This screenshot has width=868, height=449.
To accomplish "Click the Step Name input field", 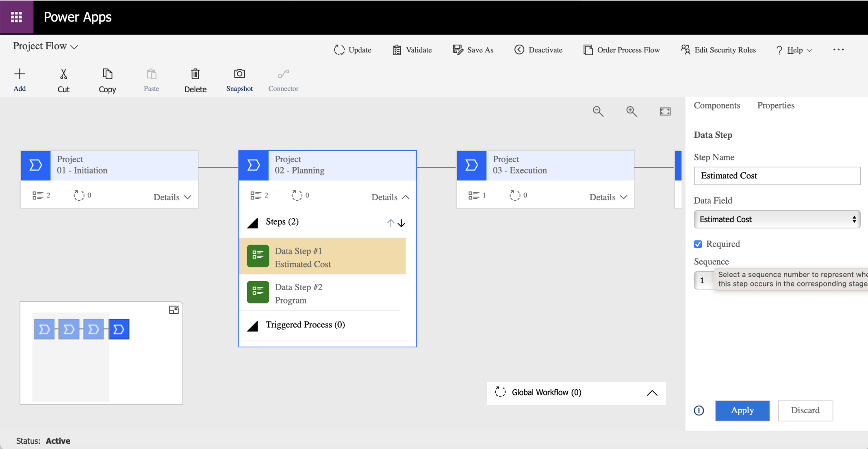I will [777, 176].
